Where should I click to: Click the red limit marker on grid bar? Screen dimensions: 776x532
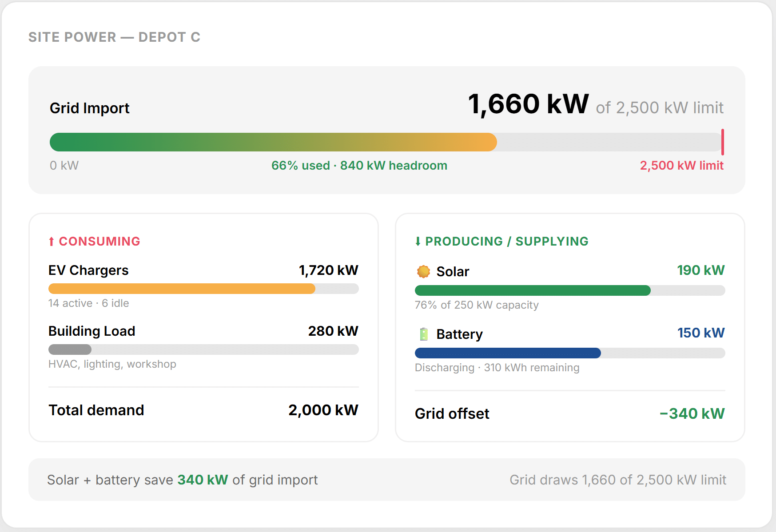click(x=722, y=142)
